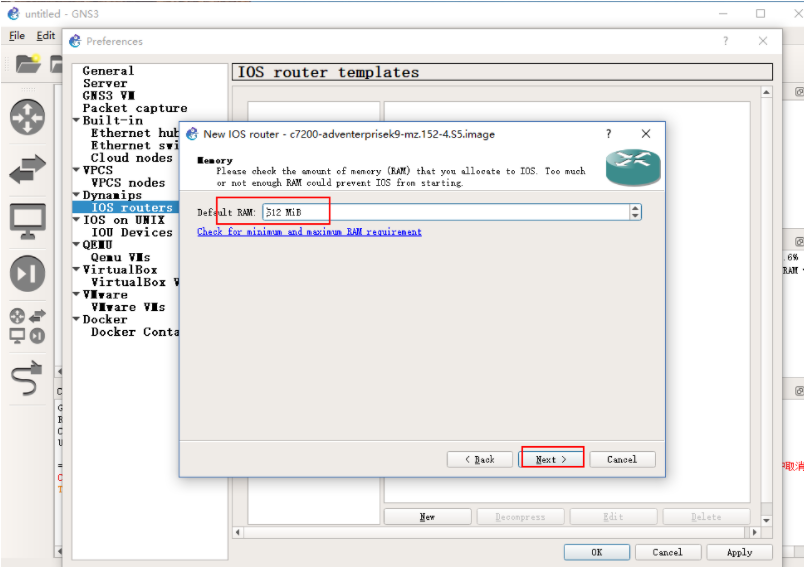
Task: Select Qemu VMs entry
Action: (120, 257)
